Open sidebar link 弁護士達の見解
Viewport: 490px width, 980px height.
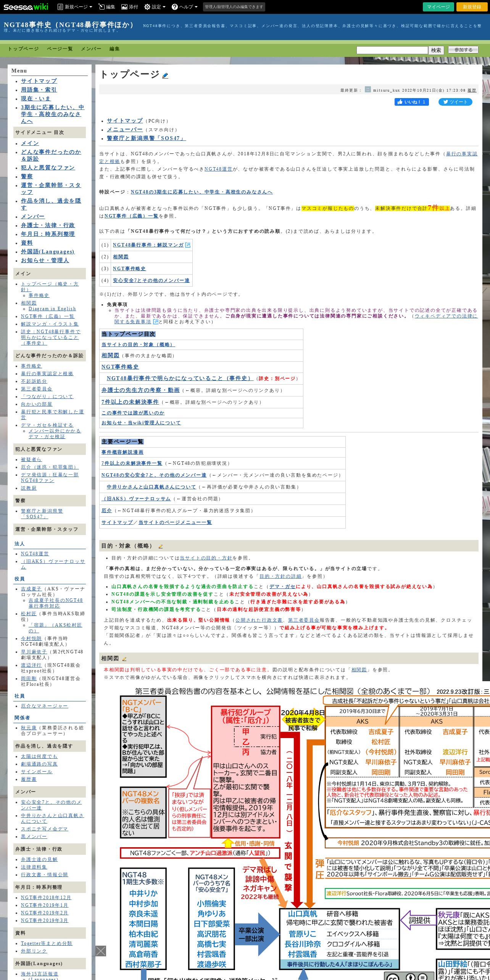coord(39,859)
